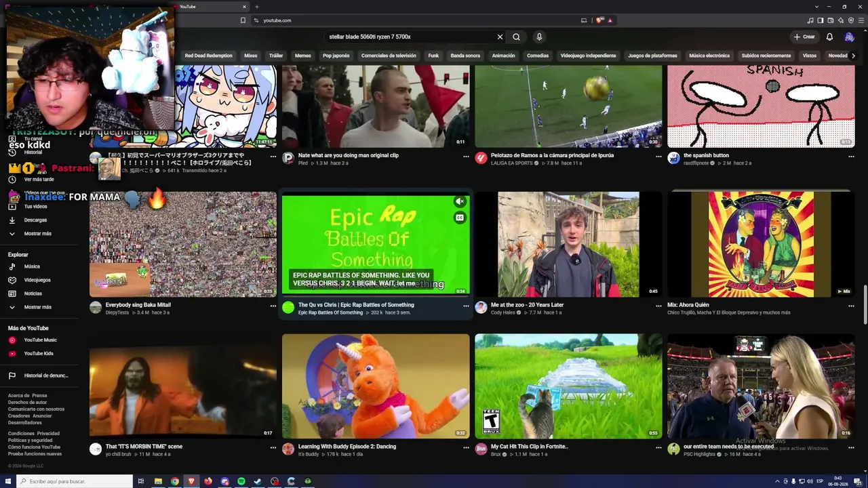Select the Comerciales de televisión chip
The image size is (868, 488).
(389, 56)
